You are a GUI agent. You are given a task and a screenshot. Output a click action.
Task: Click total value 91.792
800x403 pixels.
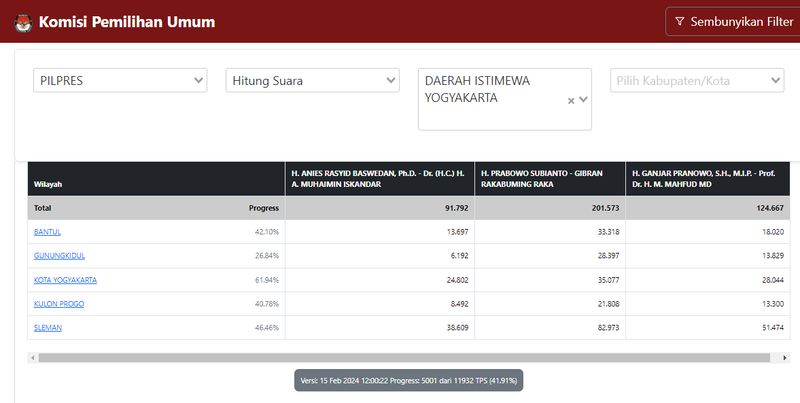coord(456,208)
